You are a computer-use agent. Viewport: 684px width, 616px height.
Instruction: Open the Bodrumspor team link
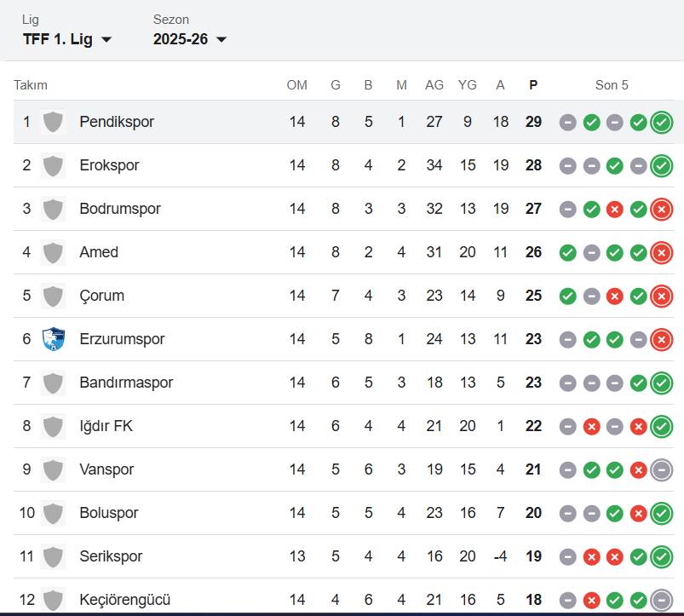point(120,209)
